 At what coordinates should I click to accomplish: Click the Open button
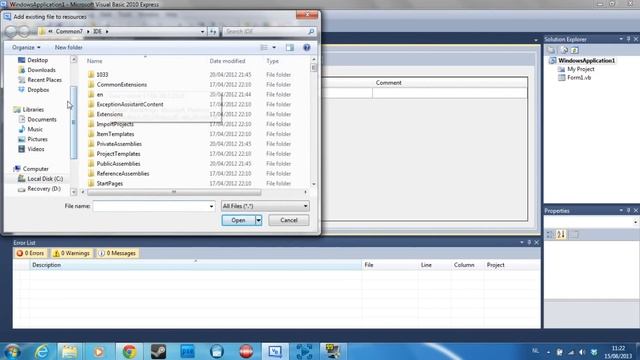238,220
